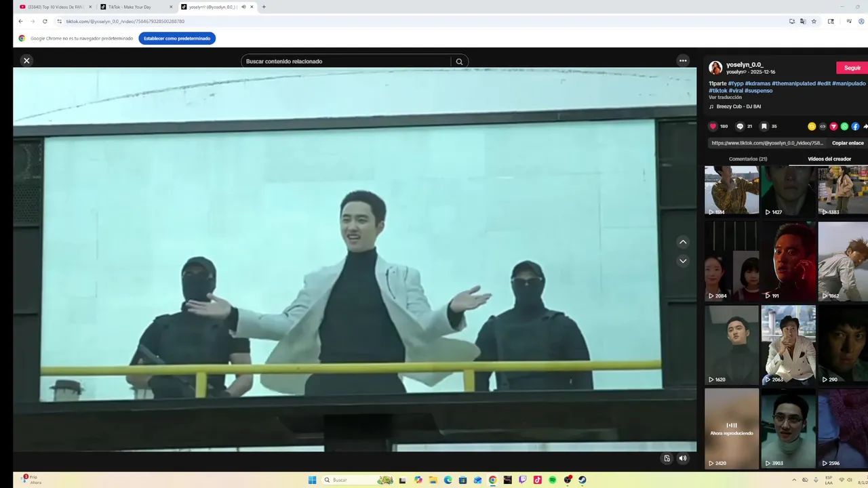868x488 pixels.
Task: Select the 'Ahora reproduciendo' video thumbnail
Action: [732, 428]
